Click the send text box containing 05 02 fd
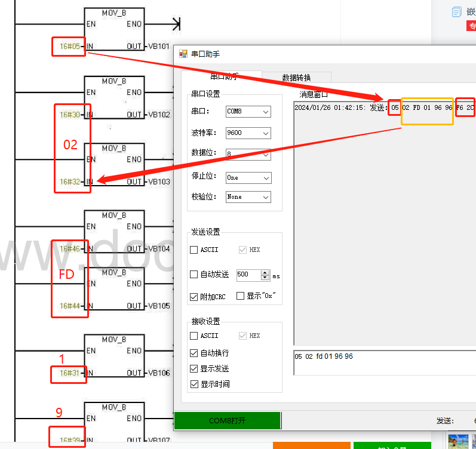Screen dimensions: 476x449 [x=382, y=362]
